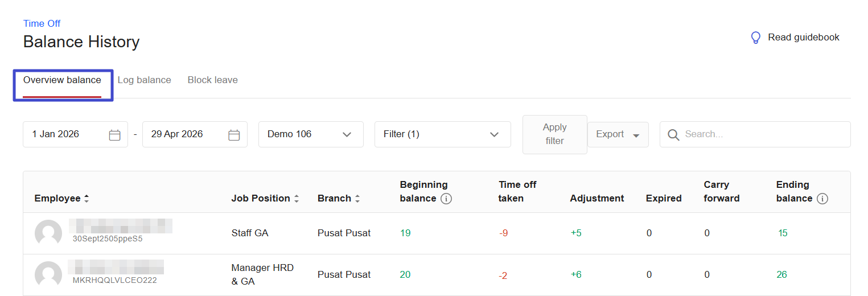Click the Manager HRD employee avatar

[48, 275]
